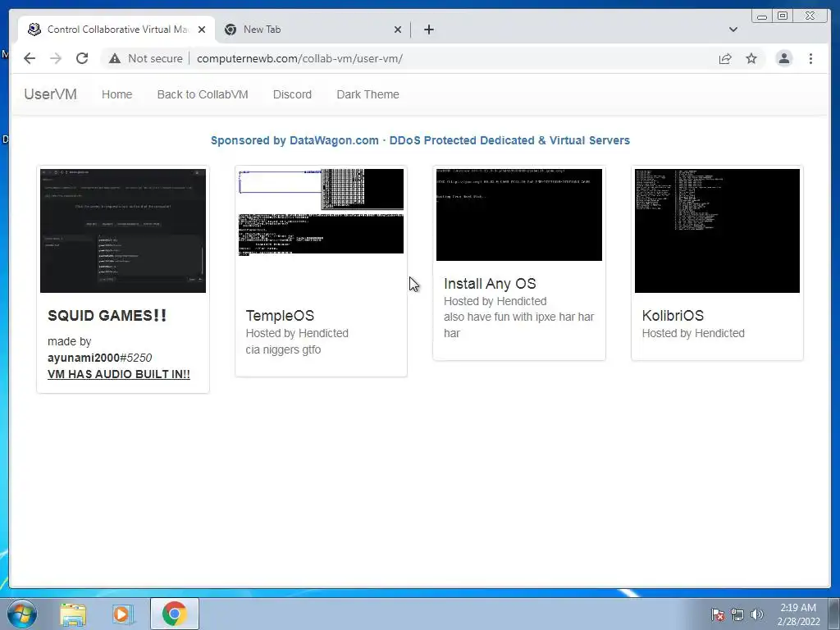
Task: Close the New Tab tab
Action: [398, 30]
